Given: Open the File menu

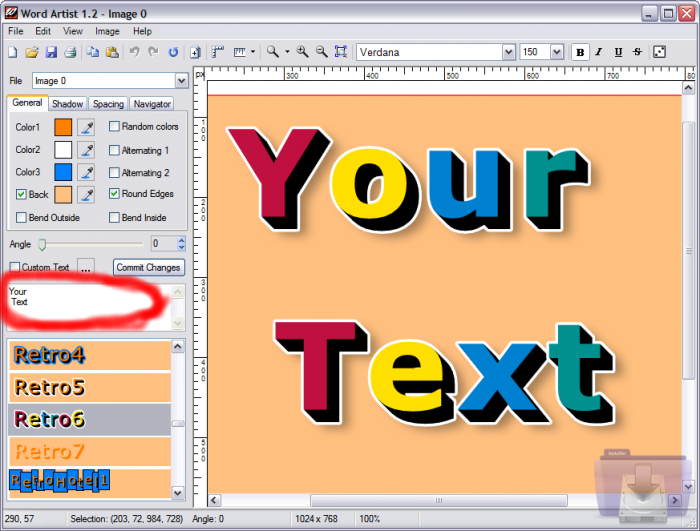Looking at the screenshot, I should point(16,31).
